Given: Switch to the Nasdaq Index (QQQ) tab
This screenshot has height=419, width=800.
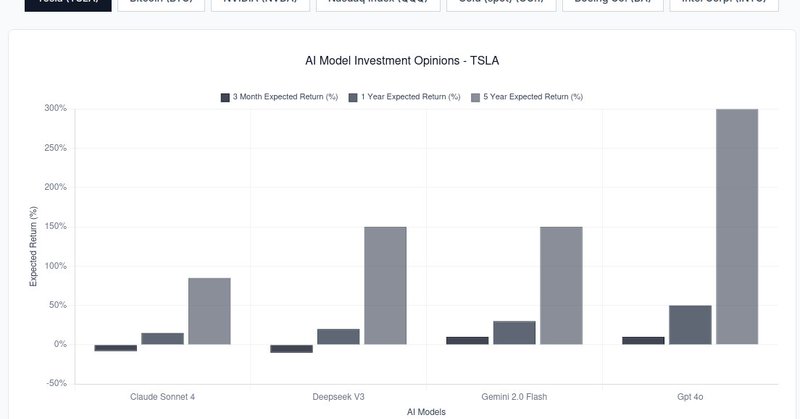Looking at the screenshot, I should (x=378, y=4).
